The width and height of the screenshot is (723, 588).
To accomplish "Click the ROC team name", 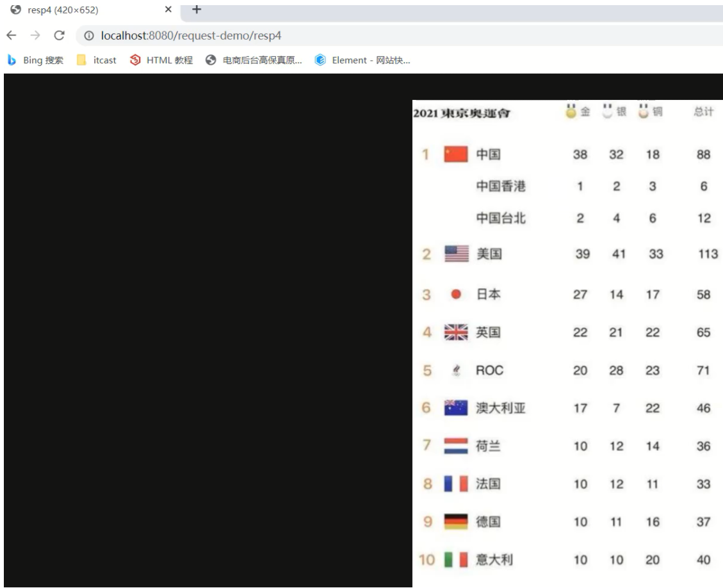I will point(490,370).
